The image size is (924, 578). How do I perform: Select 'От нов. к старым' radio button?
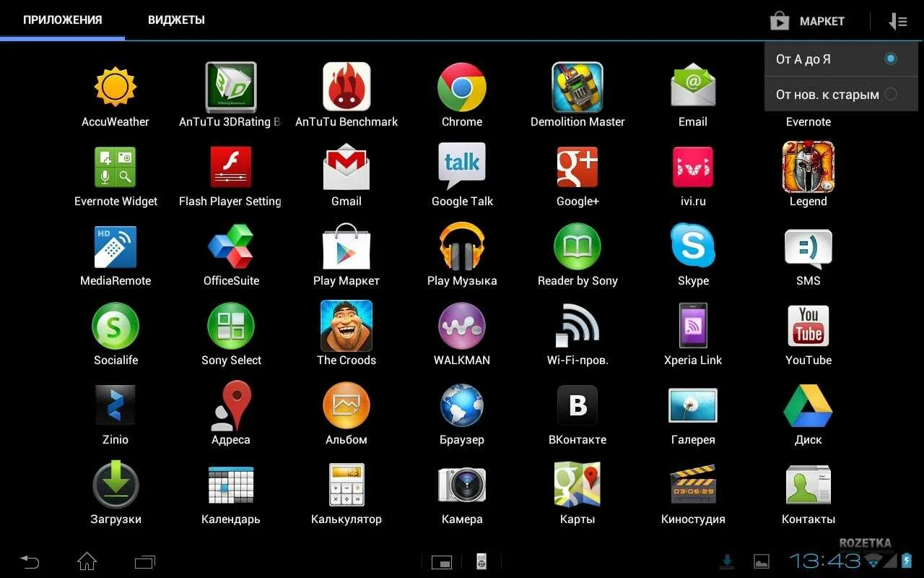tap(891, 94)
